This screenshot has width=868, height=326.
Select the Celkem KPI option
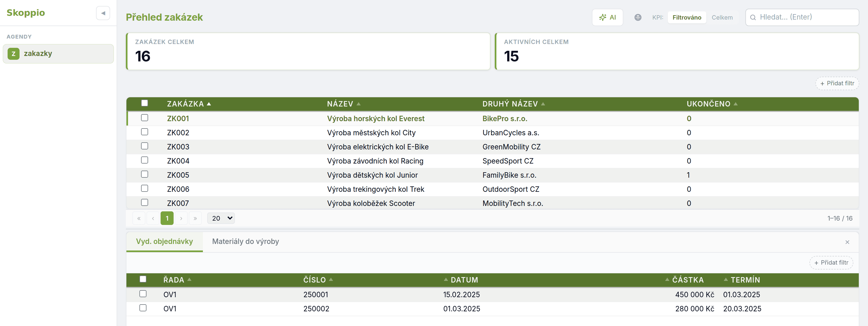[x=722, y=18]
